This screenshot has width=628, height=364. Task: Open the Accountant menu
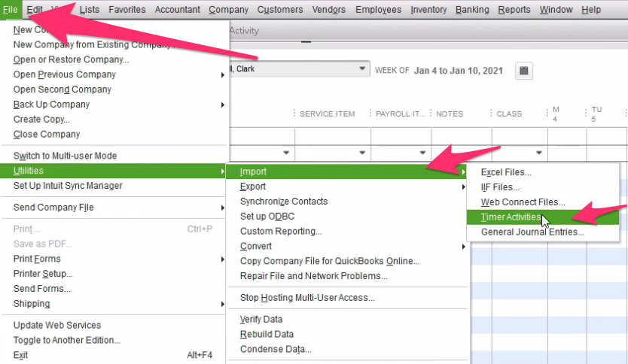coord(178,10)
